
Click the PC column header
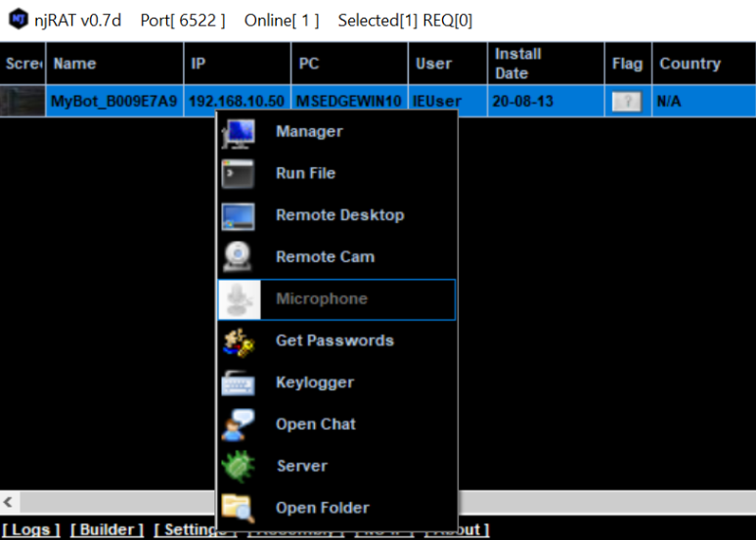pyautogui.click(x=349, y=64)
